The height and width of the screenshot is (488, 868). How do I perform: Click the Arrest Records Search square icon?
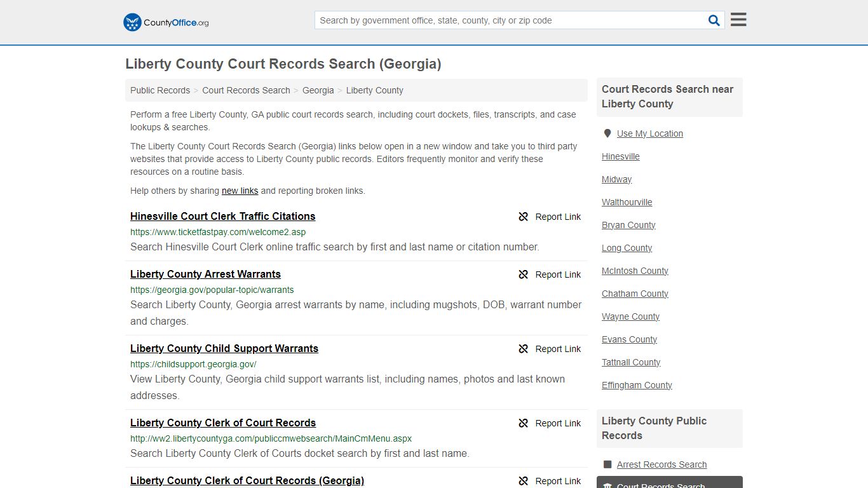pyautogui.click(x=607, y=464)
